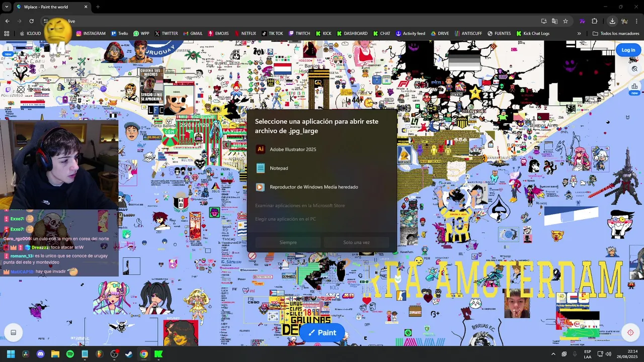Viewport: 644px width, 362px height.
Task: Click the info icon at map top-left
Action: pyautogui.click(x=9, y=50)
